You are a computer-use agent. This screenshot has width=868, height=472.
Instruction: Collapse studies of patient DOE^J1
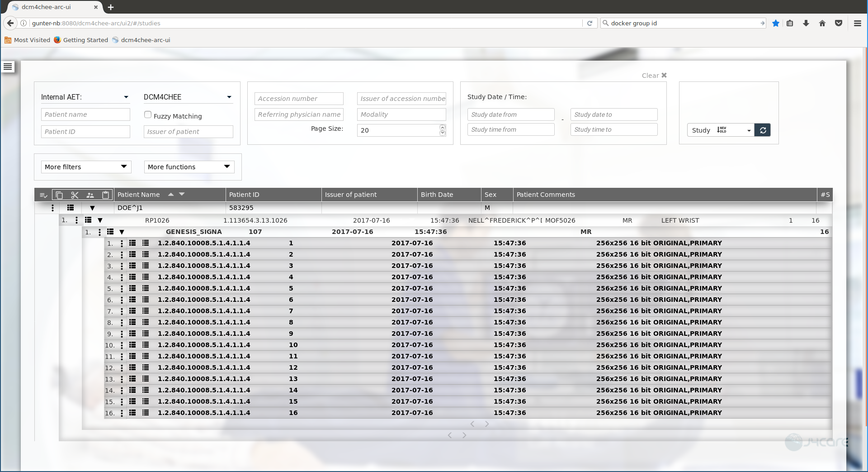[x=92, y=208]
